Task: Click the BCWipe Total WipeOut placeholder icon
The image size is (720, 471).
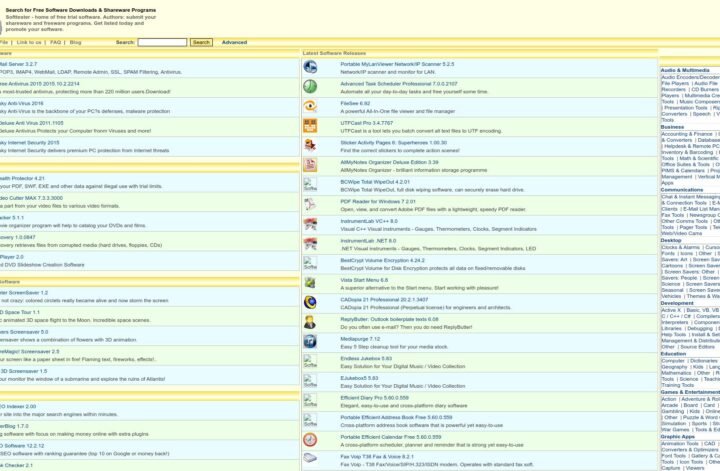Action: pyautogui.click(x=310, y=185)
